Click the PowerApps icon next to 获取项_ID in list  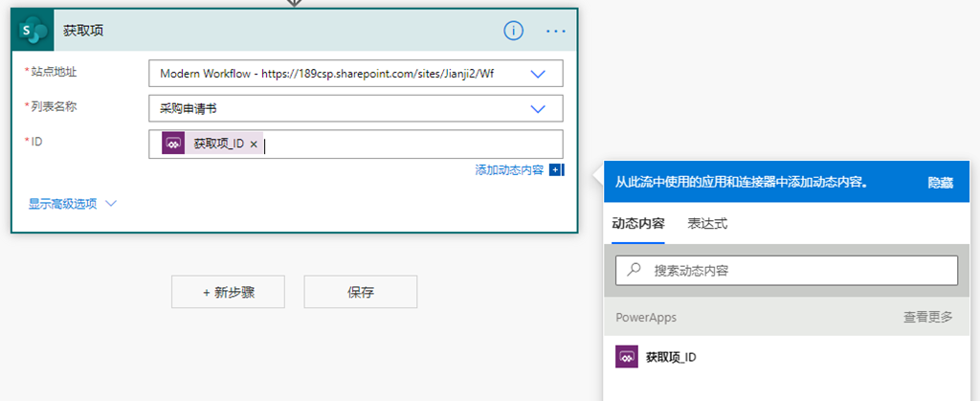[627, 357]
